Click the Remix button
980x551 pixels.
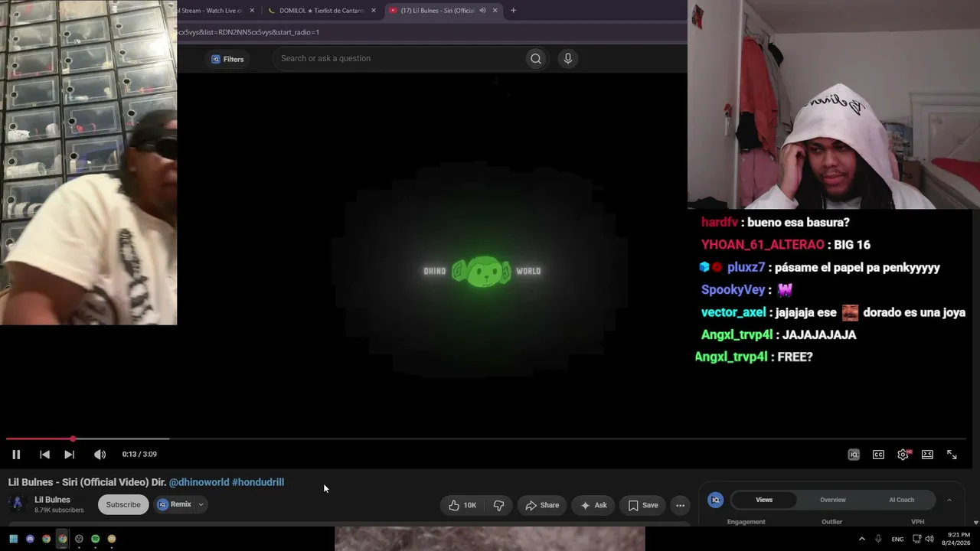[x=175, y=504]
